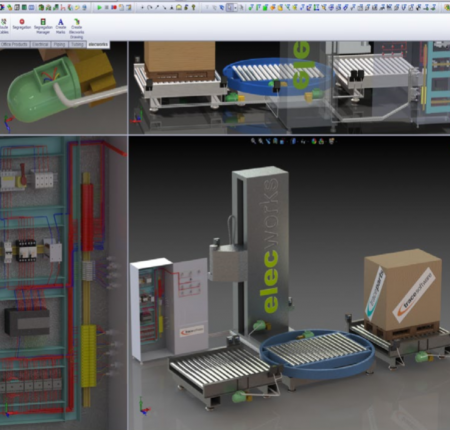Select the Zoom to Fit magnifier icon
Image resolution: width=450 pixels, height=430 pixels.
(253, 141)
